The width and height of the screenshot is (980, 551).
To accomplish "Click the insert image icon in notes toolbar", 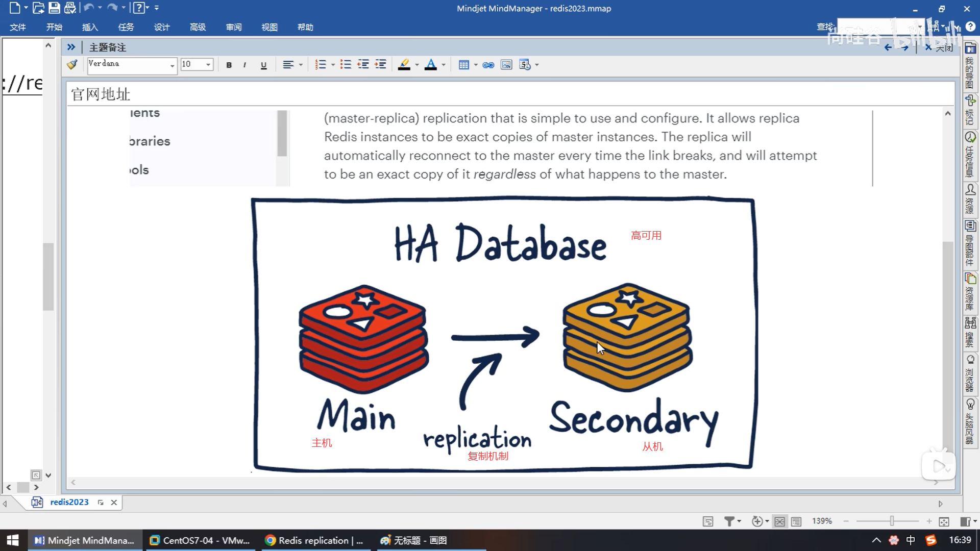I will point(506,65).
